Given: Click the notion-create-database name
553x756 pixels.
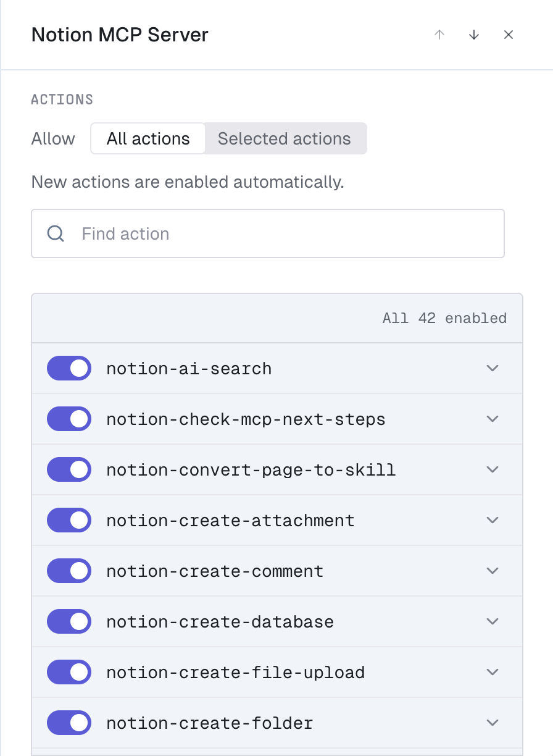Looking at the screenshot, I should pos(220,622).
